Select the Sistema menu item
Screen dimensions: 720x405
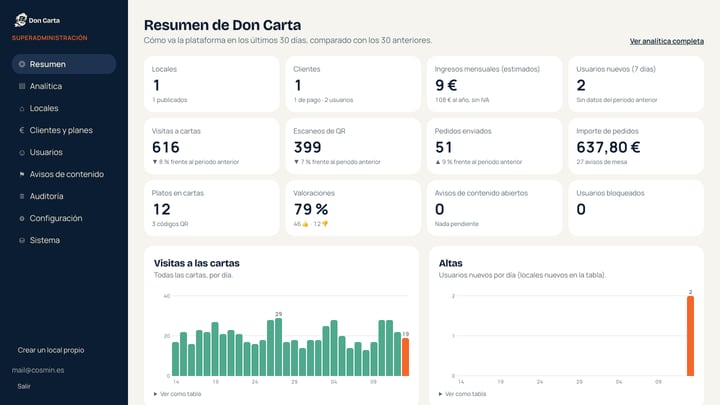[x=64, y=241]
